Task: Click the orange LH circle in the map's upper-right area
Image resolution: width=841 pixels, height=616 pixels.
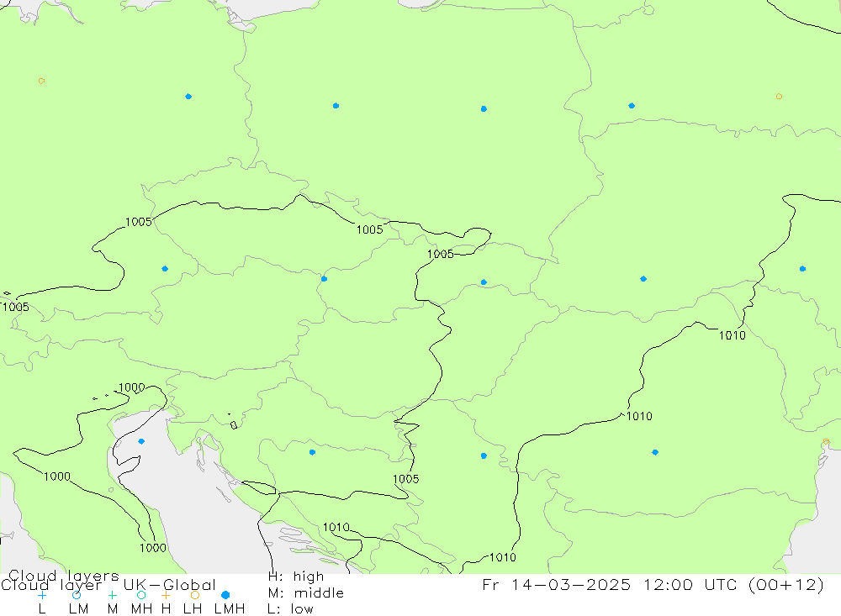Action: pos(779,97)
